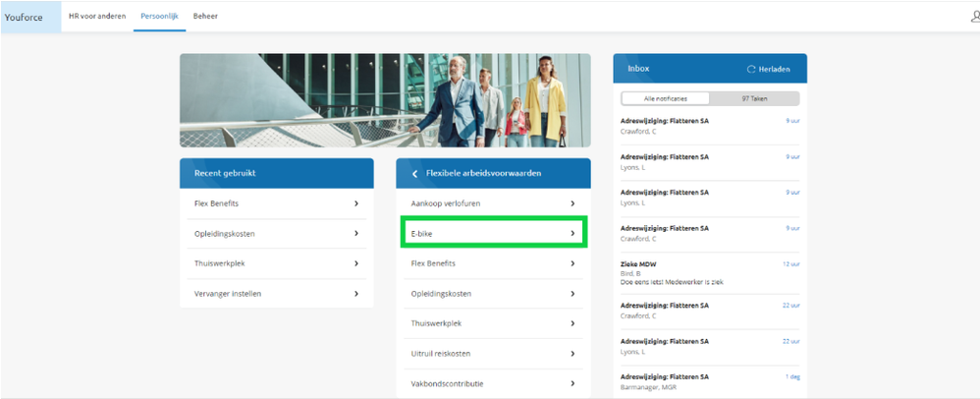
Task: Click the arrow next to Vervanger instellen
Action: point(356,293)
